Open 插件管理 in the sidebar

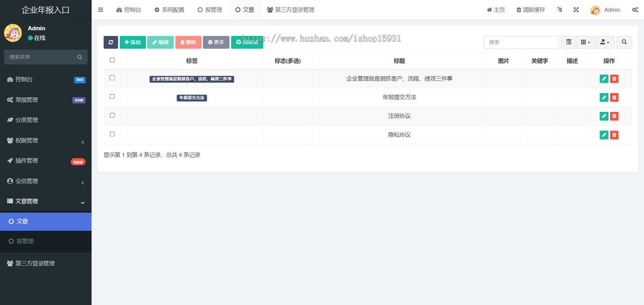(46, 161)
